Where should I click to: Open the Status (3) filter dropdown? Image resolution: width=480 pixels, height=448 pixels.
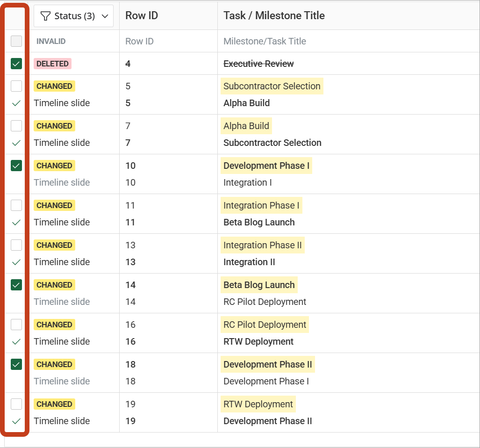[73, 15]
